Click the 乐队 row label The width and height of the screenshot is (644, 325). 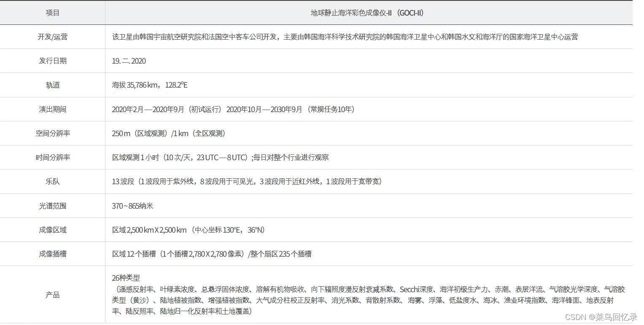pyautogui.click(x=53, y=181)
